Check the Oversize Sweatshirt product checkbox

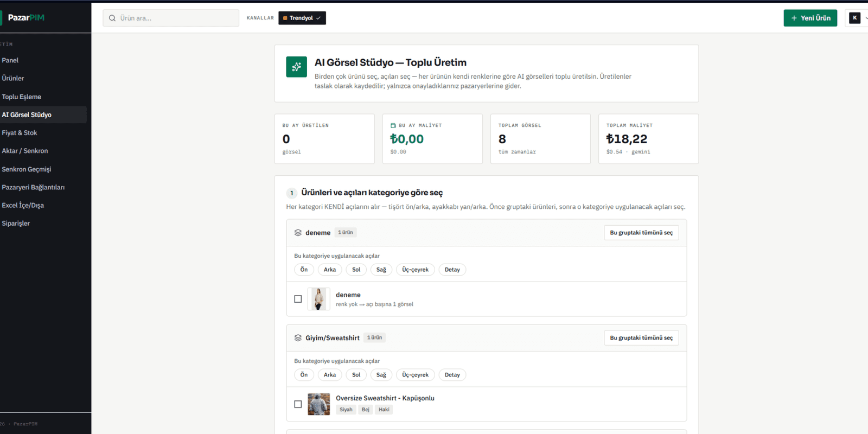click(298, 404)
